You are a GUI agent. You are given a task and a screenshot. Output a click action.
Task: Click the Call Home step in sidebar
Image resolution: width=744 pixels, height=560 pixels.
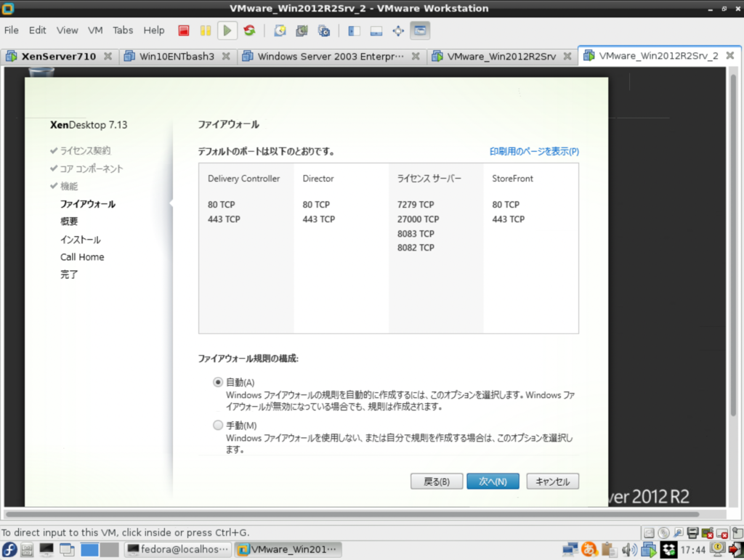pyautogui.click(x=82, y=257)
